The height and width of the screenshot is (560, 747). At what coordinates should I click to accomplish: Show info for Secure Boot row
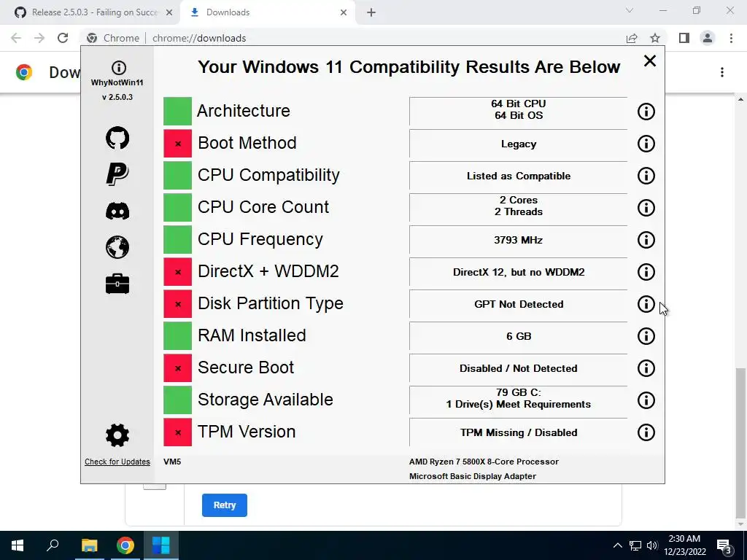pos(646,368)
